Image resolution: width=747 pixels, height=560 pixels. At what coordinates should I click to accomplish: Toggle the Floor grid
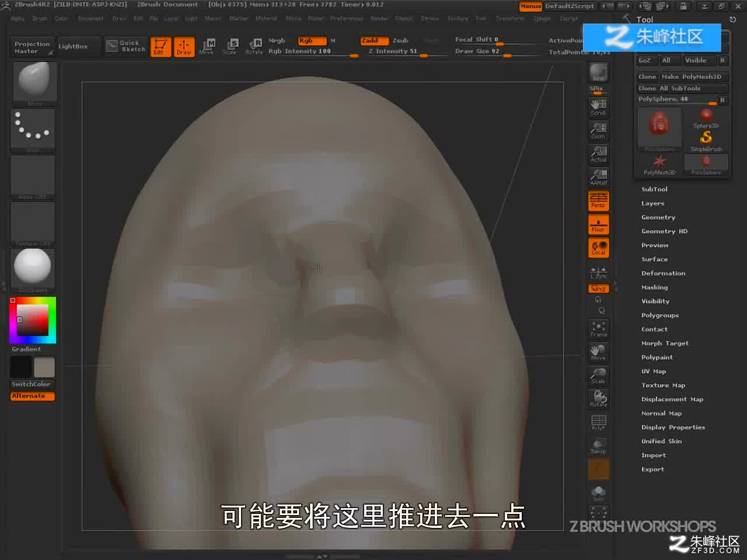click(x=598, y=224)
